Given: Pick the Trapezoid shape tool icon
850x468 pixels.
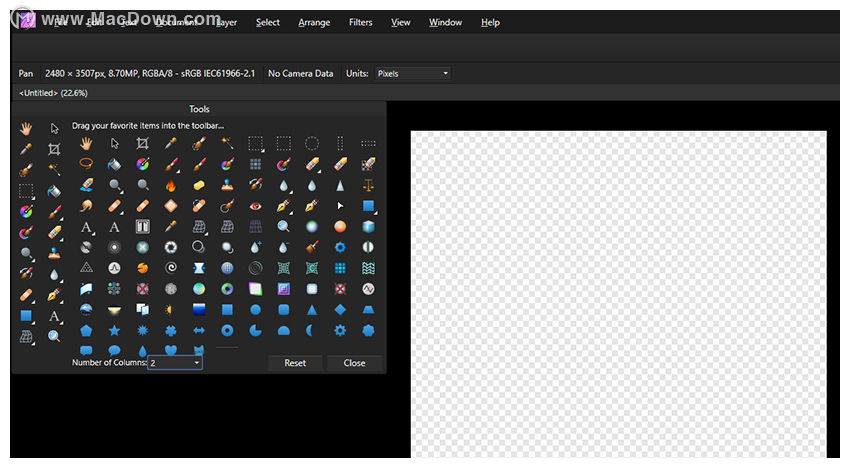Looking at the screenshot, I should 368,310.
